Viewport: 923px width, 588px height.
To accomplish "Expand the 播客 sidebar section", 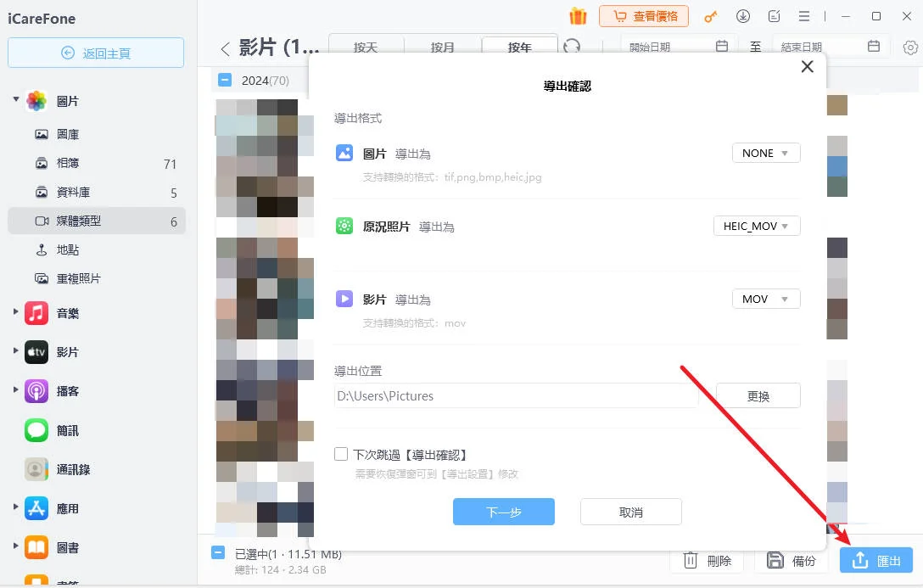I will click(16, 389).
